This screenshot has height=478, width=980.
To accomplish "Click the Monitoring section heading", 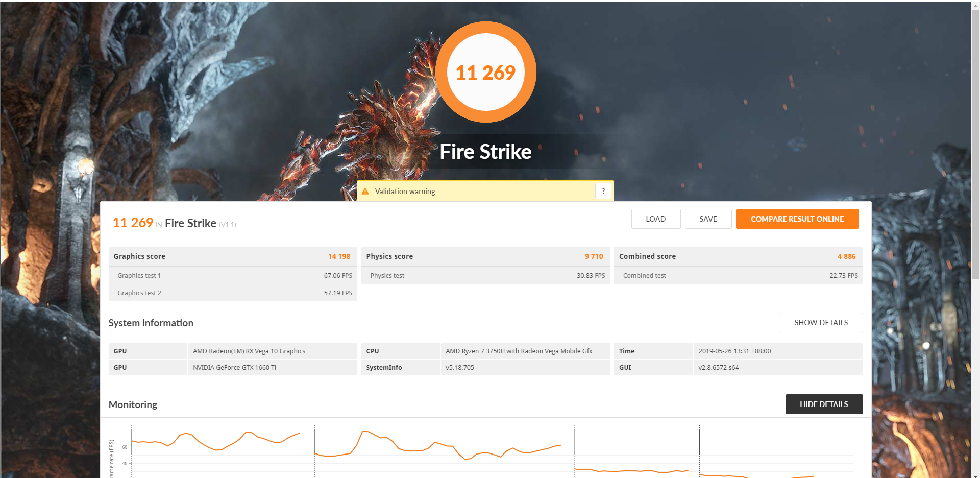I will [x=133, y=404].
